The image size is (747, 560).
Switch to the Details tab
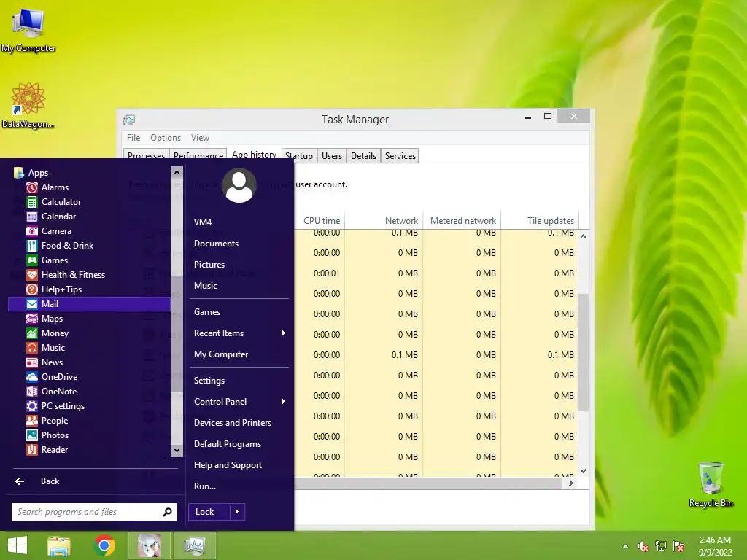(x=363, y=156)
